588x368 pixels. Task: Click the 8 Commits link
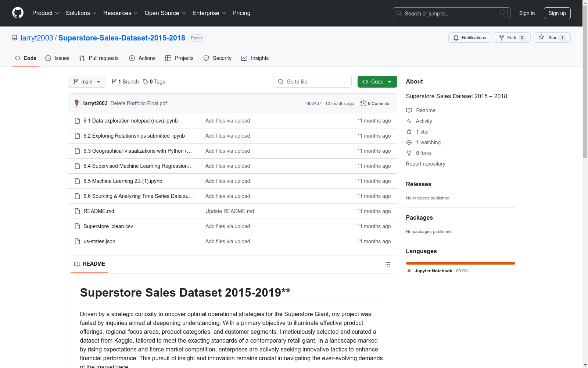pyautogui.click(x=374, y=103)
